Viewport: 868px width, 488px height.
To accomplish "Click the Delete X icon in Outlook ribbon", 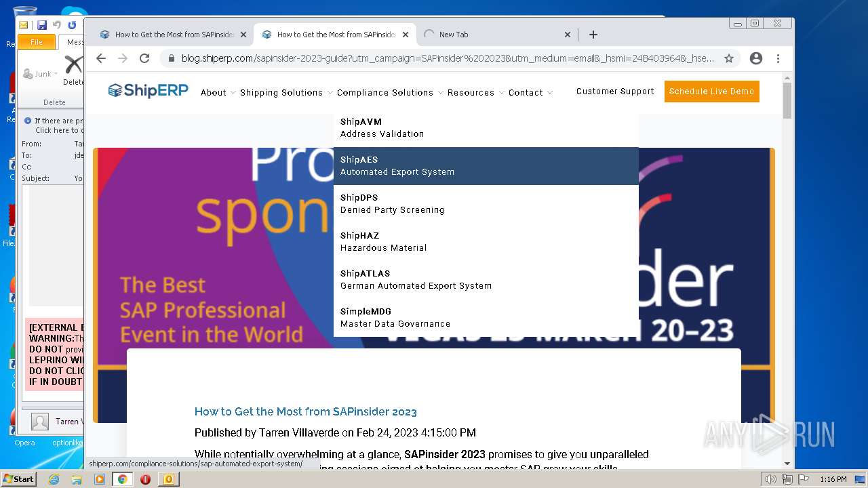I will 73,65.
